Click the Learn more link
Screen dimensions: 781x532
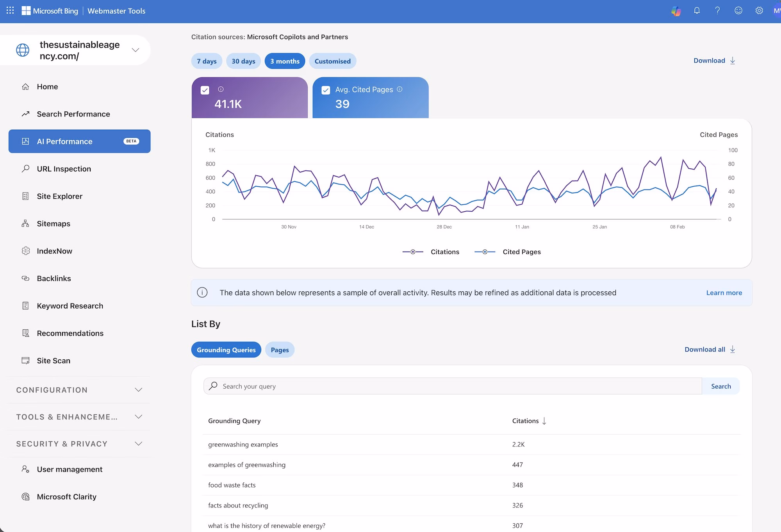point(724,292)
